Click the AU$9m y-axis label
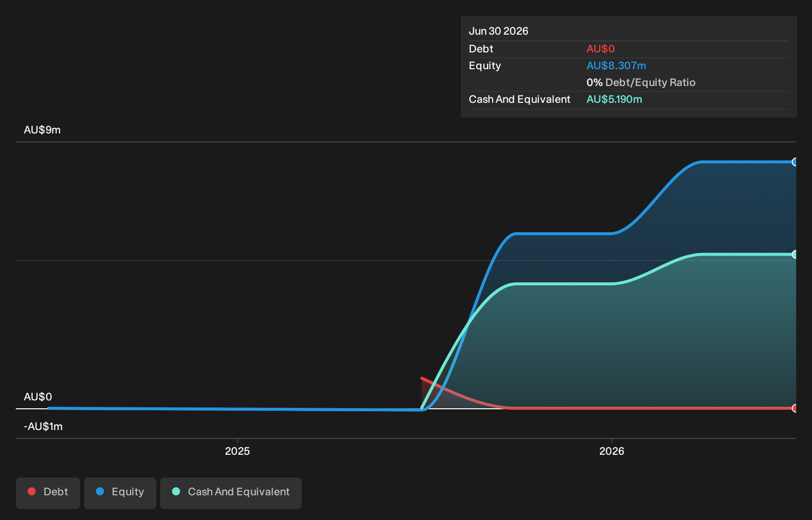 click(42, 130)
